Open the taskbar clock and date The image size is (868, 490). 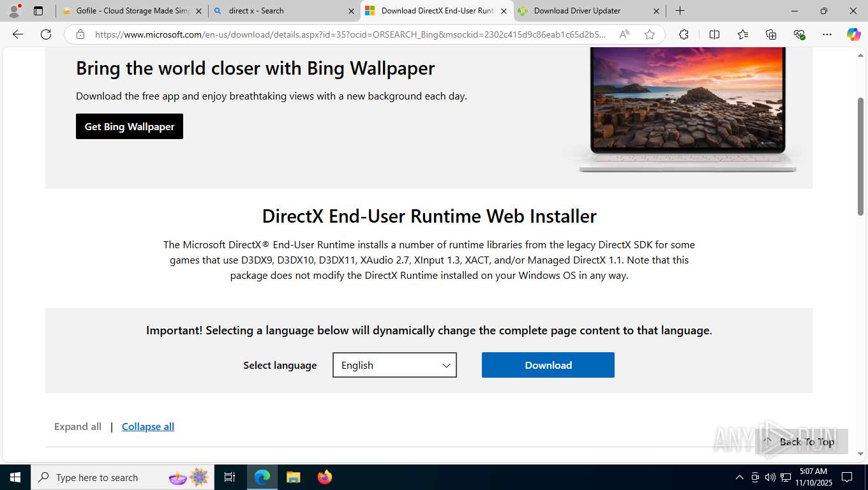click(x=813, y=477)
